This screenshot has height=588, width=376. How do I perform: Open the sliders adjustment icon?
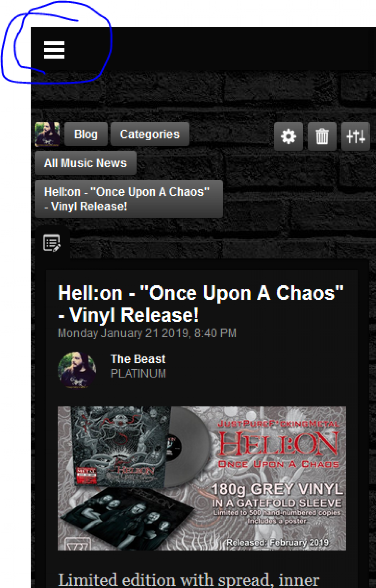point(356,137)
